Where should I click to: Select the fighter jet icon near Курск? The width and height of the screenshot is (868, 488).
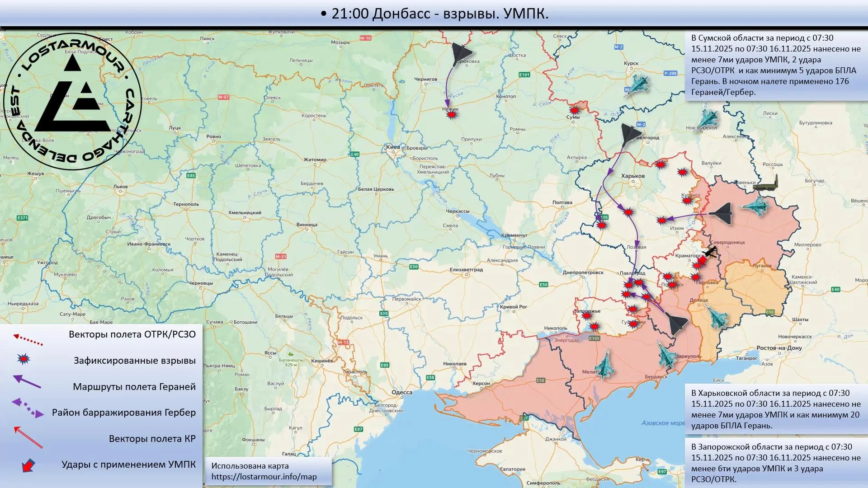tap(637, 85)
